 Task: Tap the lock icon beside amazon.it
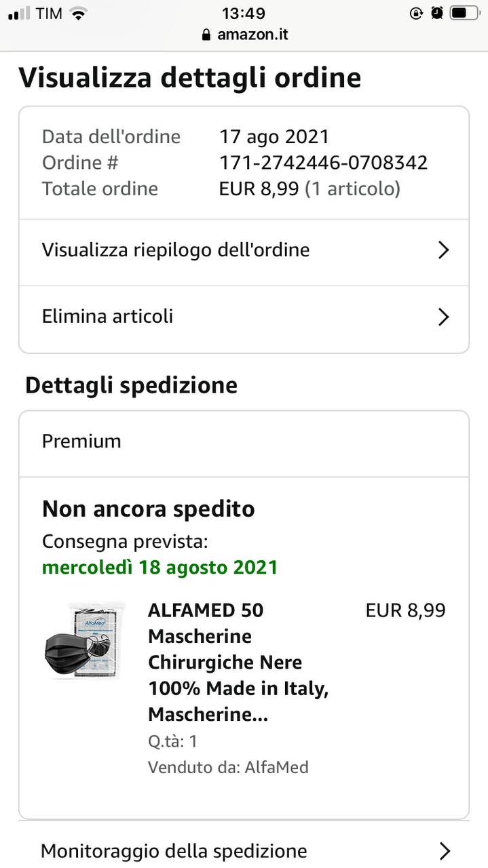(x=206, y=35)
